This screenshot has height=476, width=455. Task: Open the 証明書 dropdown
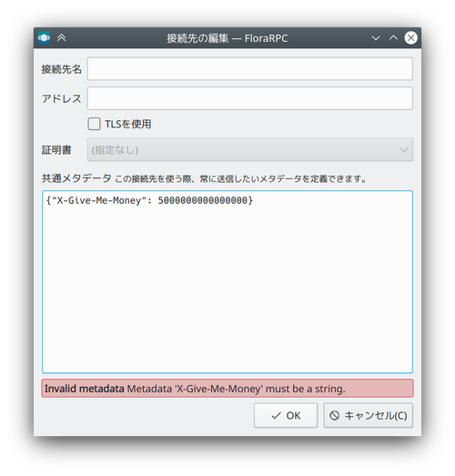tap(250, 149)
